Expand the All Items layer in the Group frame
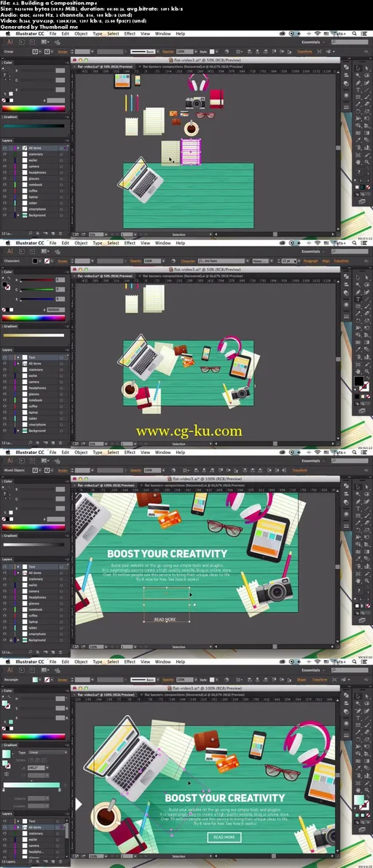 [18, 148]
